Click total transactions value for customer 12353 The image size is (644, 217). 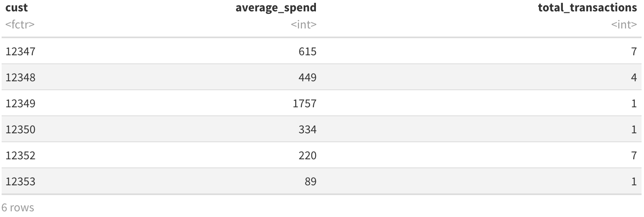click(634, 182)
